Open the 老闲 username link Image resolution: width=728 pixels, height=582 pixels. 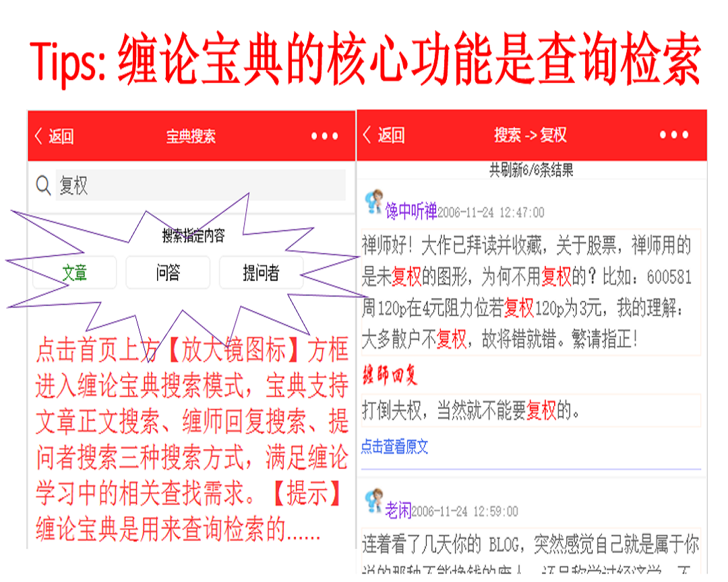398,511
